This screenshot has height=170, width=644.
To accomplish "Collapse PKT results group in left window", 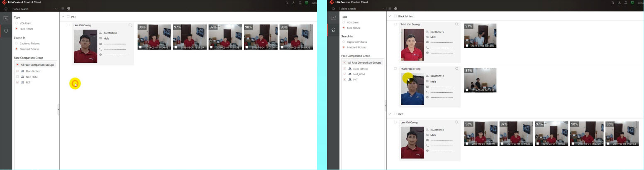I will coord(63,17).
